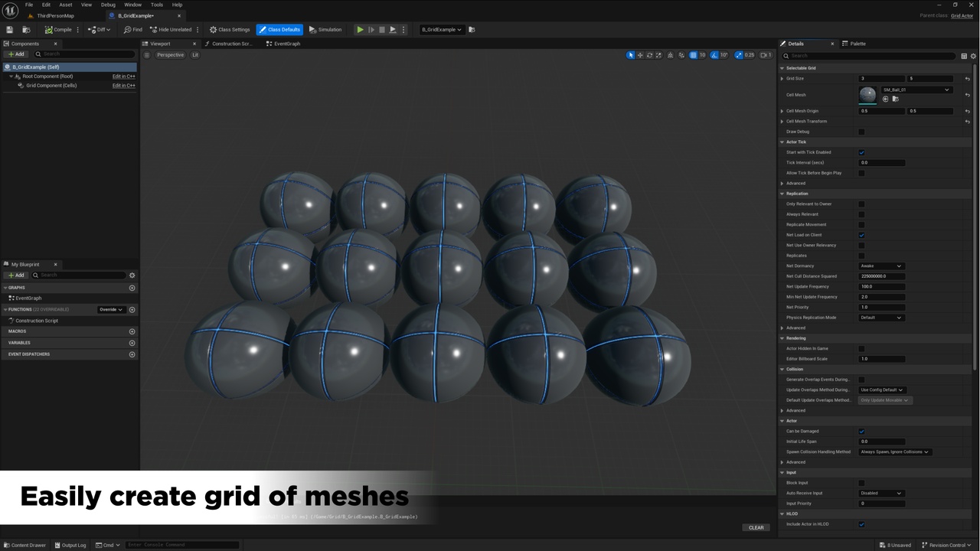This screenshot has width=980, height=551.
Task: Expand the Grid Size property
Action: (782, 78)
